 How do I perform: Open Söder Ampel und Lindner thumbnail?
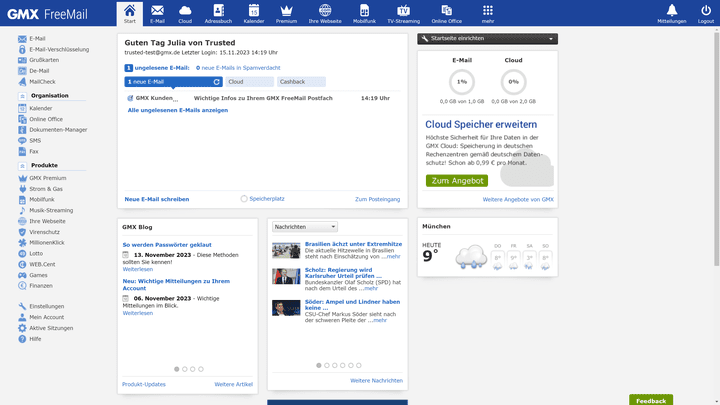(x=286, y=308)
